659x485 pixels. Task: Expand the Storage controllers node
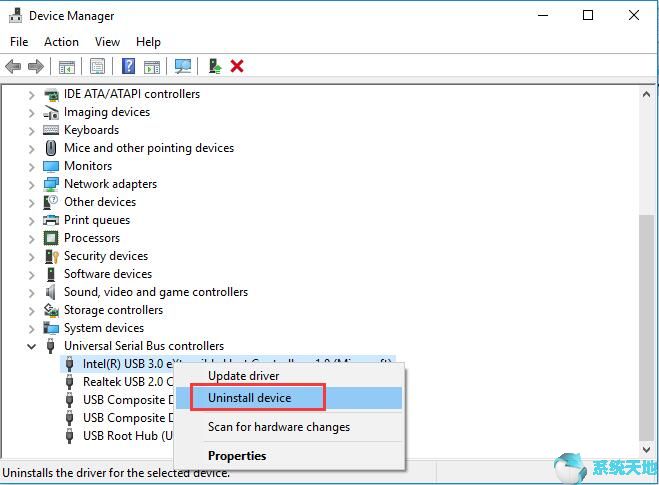(31, 311)
